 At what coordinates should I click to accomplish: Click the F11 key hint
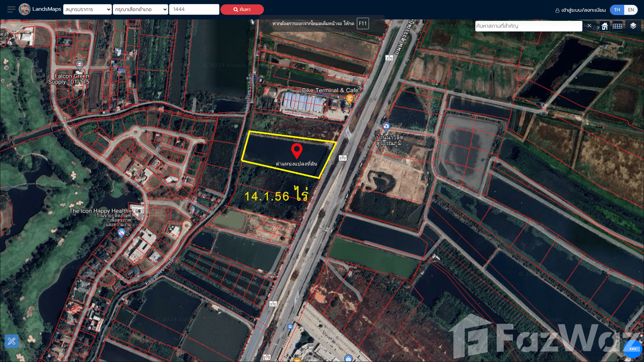coord(363,23)
